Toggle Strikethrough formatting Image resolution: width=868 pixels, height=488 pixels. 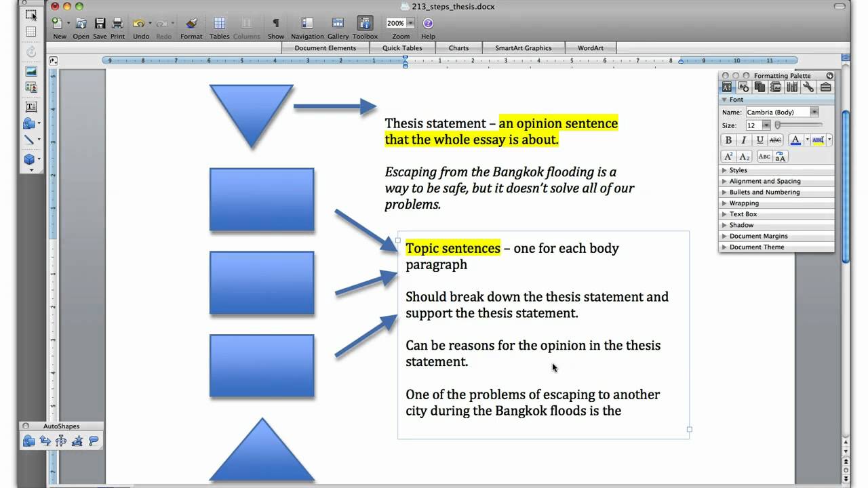(x=776, y=140)
